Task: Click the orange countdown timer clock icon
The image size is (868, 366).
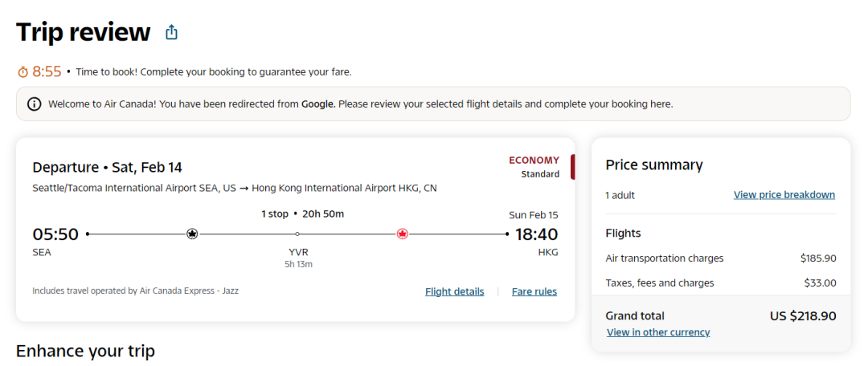Action: pos(23,72)
